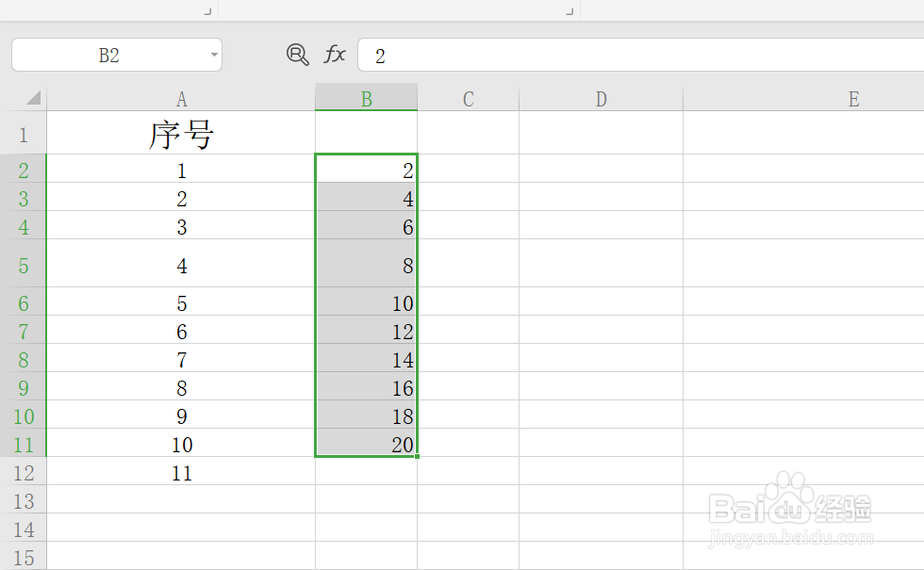Select row 11 header
Viewport: 924px width, 570px height.
point(23,443)
